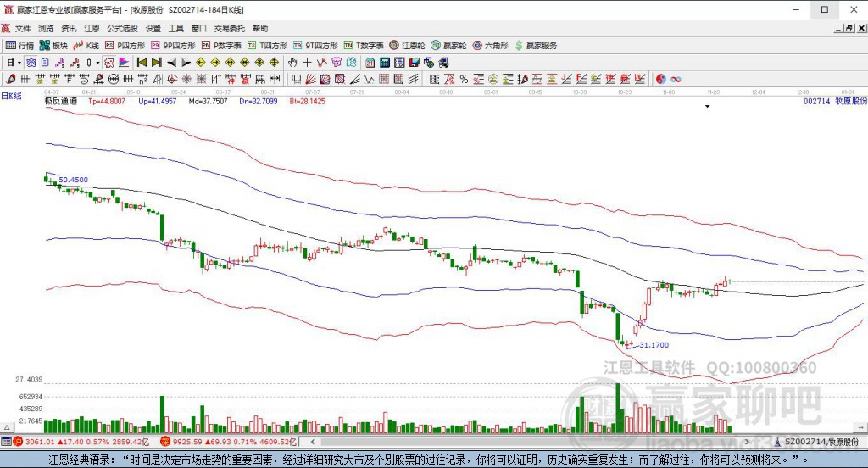Viewport: 868px width, 468px height.
Task: Click the horizontal scrollbar right arrow
Action: pyautogui.click(x=747, y=442)
